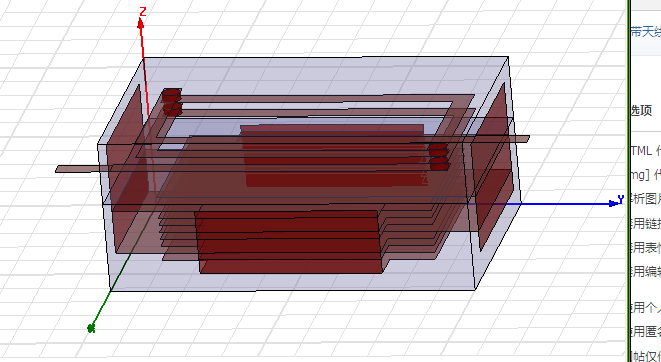661x362 pixels.
Task: Select the upper dark red plate stack
Action: coord(333,155)
